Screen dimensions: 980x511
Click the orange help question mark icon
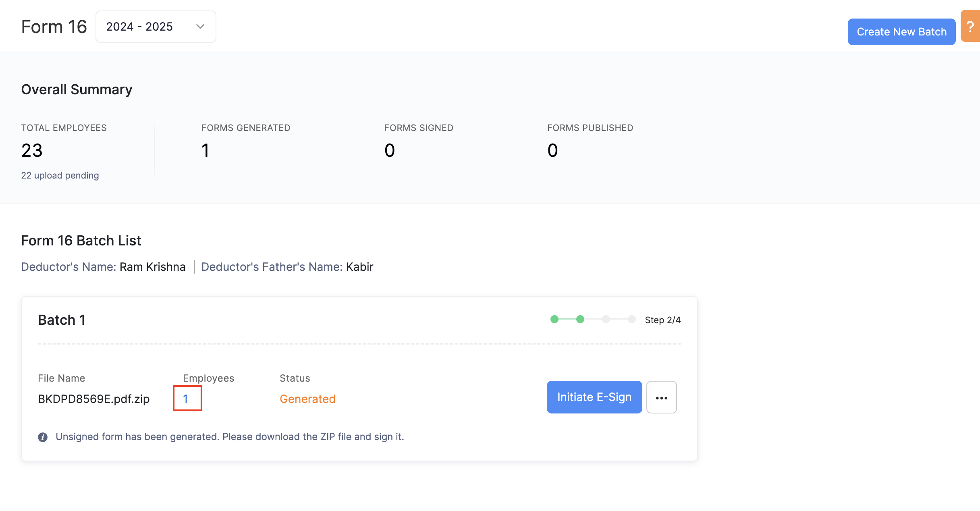(x=970, y=27)
